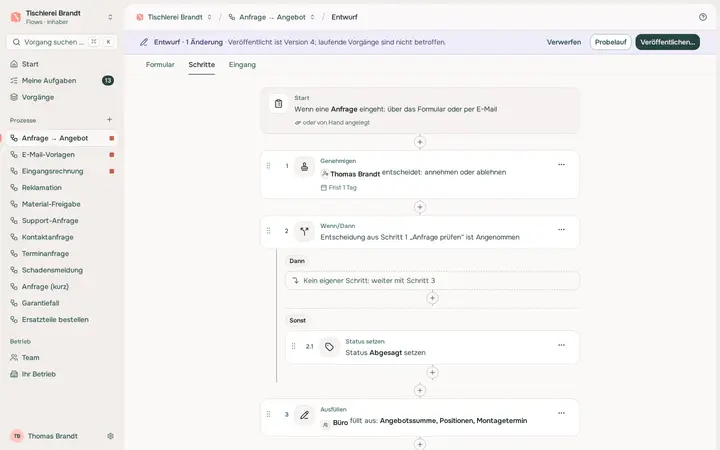Add a step below Status Abgesagt setzen
720x450 pixels.
tap(432, 372)
